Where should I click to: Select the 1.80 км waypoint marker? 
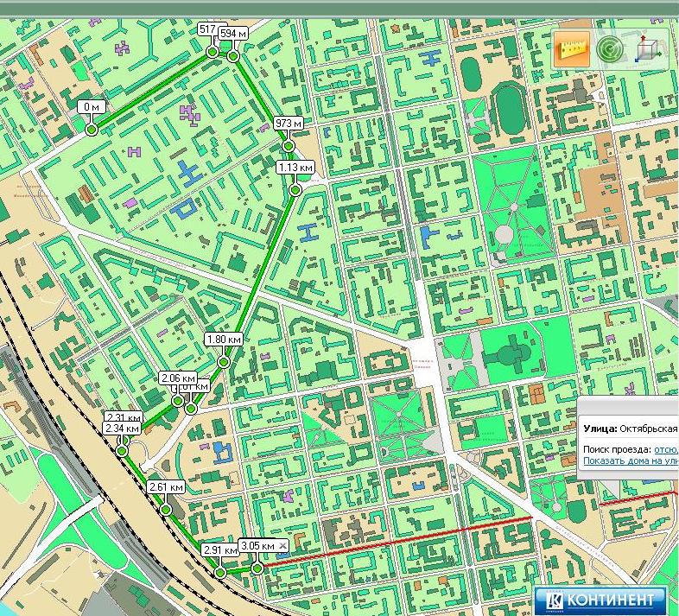(x=224, y=361)
